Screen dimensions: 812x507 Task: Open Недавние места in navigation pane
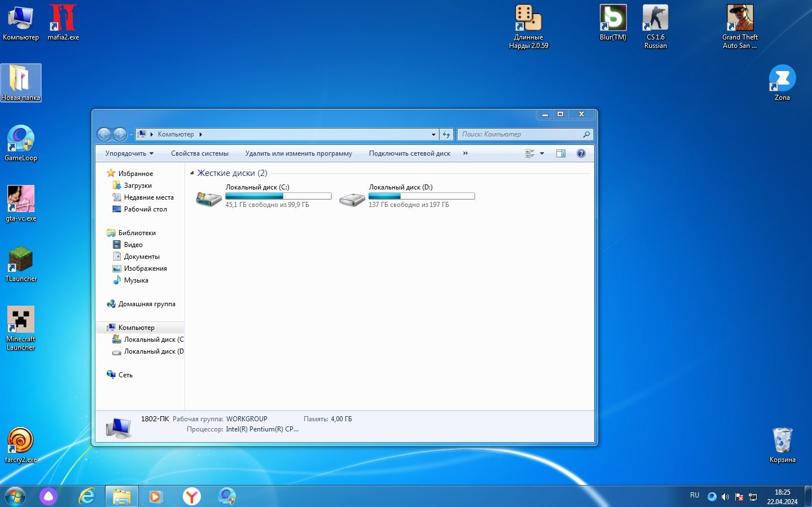[x=148, y=197]
